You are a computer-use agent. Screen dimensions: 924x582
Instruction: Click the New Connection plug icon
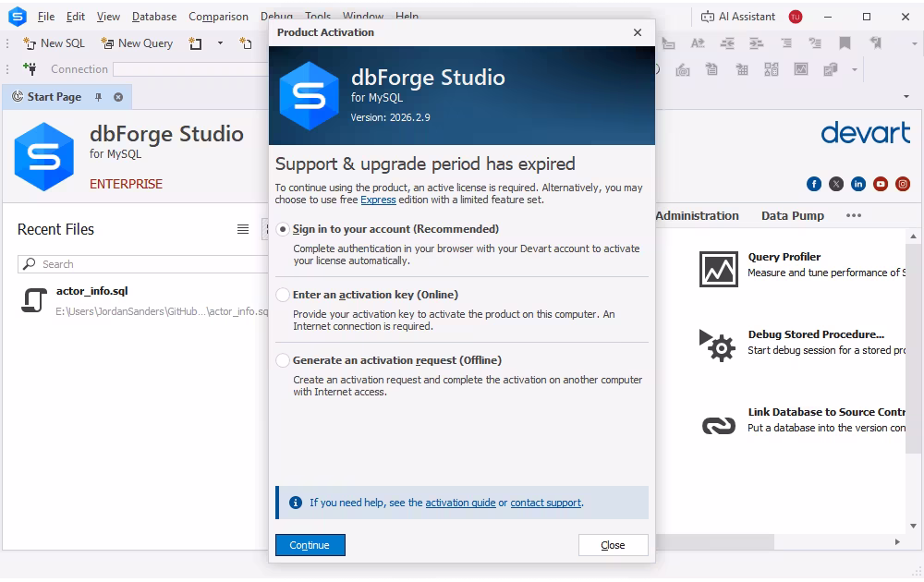(30, 69)
